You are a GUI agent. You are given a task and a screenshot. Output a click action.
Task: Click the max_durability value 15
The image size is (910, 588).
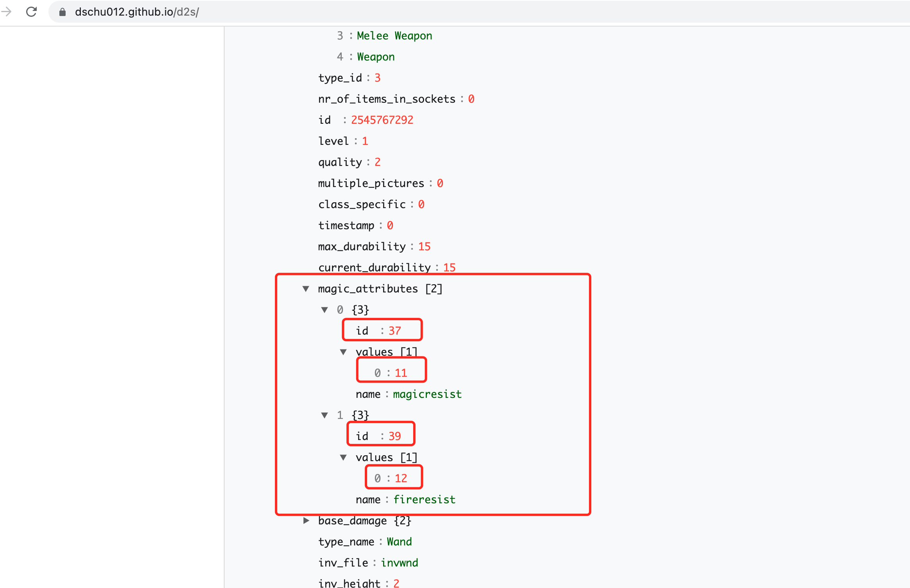click(x=424, y=247)
